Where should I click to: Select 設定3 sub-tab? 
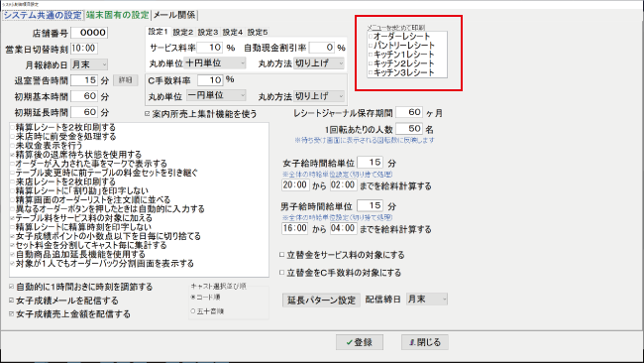pyautogui.click(x=208, y=32)
